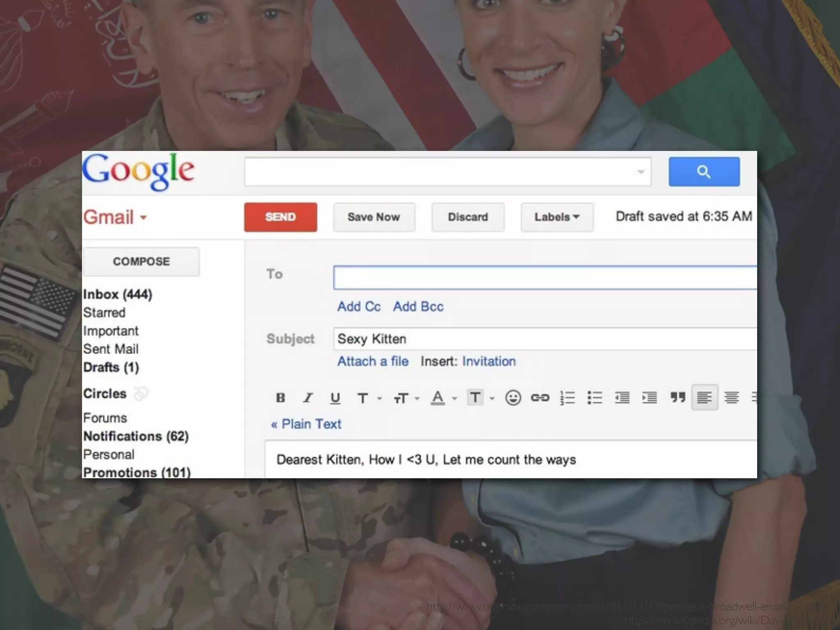Expand the font size dropdown arrow
This screenshot has height=630, width=840.
pyautogui.click(x=417, y=398)
